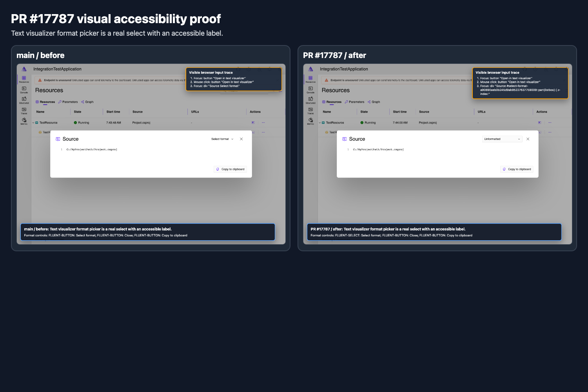Click Source dialog visualizer icon in before panel
Viewport: 588px width, 392px height.
pyautogui.click(x=58, y=139)
